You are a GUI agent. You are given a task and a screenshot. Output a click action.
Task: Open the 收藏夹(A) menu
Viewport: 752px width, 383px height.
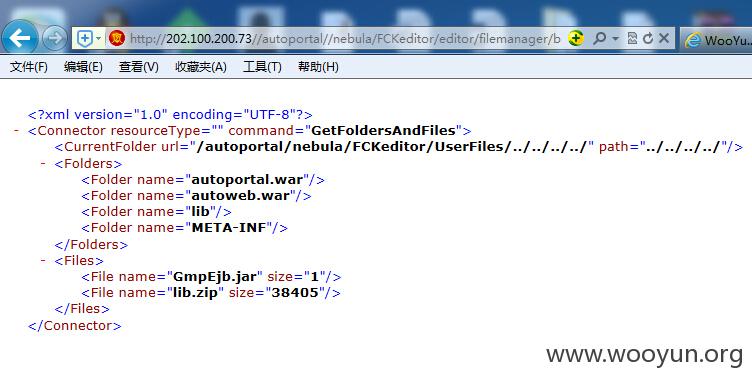tap(200, 67)
